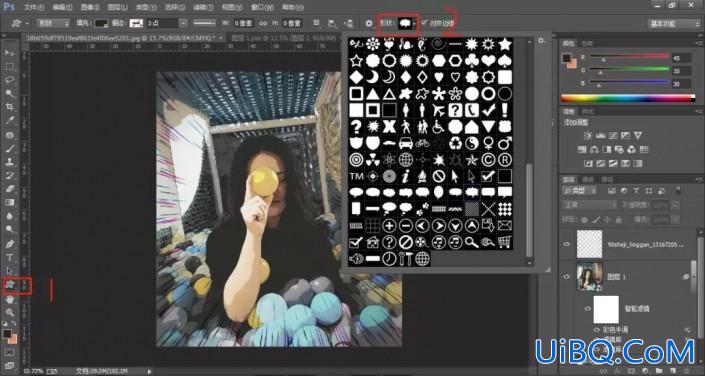The width and height of the screenshot is (705, 376).
Task: Pick the airplane shape
Action: [x=438, y=110]
